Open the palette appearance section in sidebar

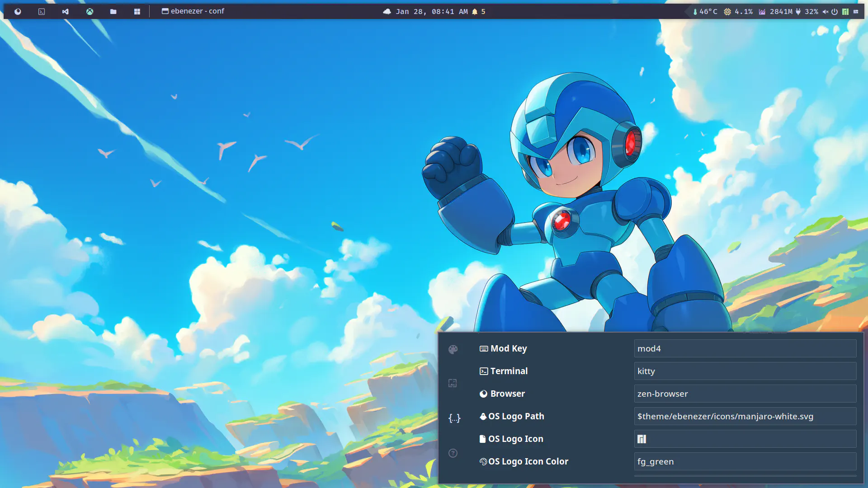[x=453, y=349]
